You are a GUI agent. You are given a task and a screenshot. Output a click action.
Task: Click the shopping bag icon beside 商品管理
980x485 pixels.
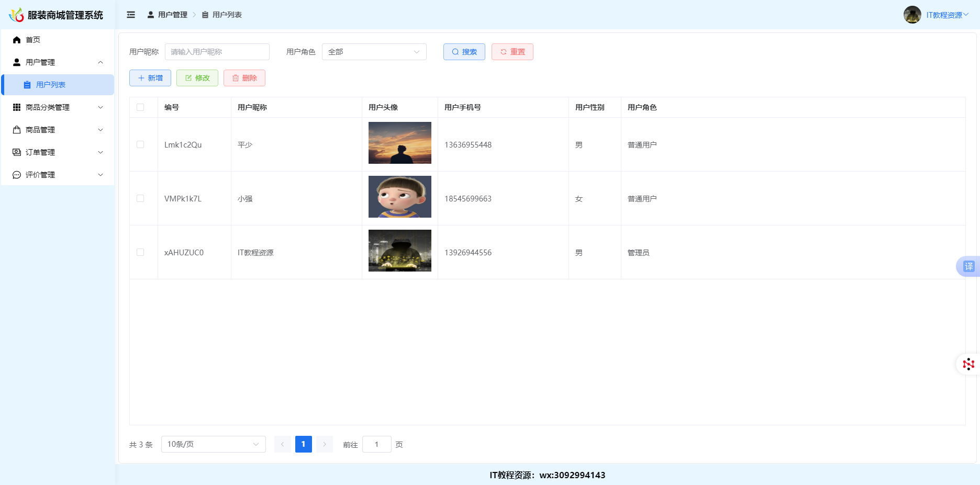(x=17, y=130)
